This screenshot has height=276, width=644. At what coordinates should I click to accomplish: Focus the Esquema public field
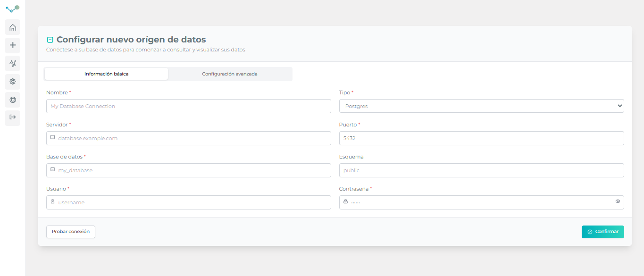(481, 170)
